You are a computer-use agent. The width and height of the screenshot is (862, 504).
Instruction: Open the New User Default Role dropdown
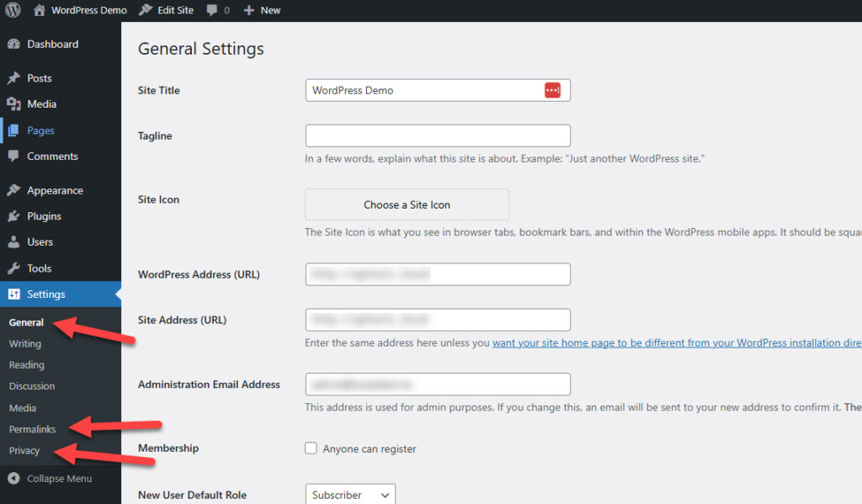coord(349,495)
